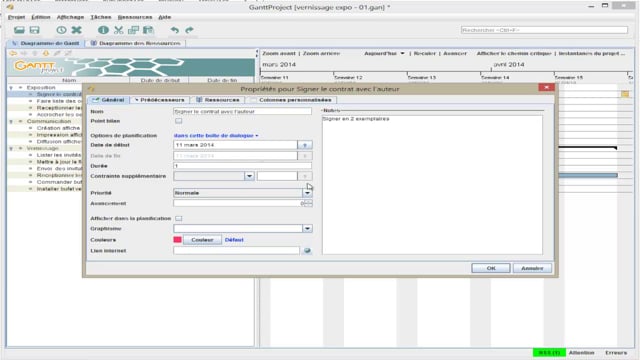Click the Copy toolbar icon
This screenshot has height=360, width=640.
(133, 30)
